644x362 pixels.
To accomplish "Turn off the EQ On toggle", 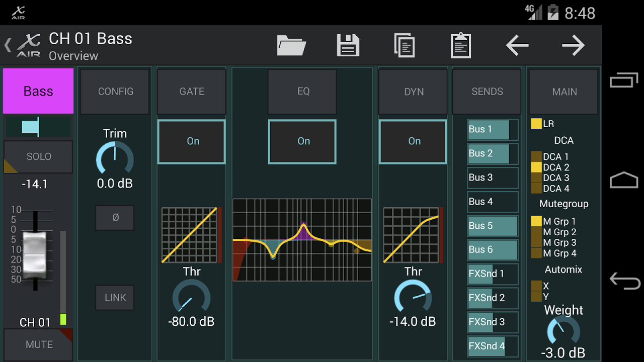I will coord(302,141).
